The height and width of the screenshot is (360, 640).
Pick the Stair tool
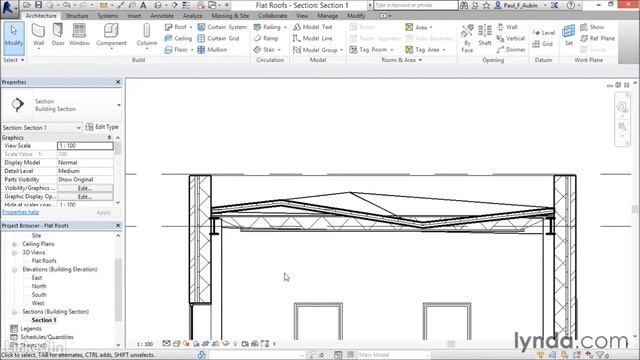[267, 50]
